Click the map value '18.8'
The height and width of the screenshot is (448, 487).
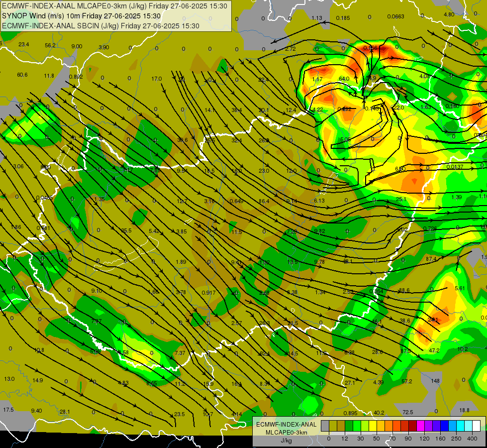(x=464, y=410)
